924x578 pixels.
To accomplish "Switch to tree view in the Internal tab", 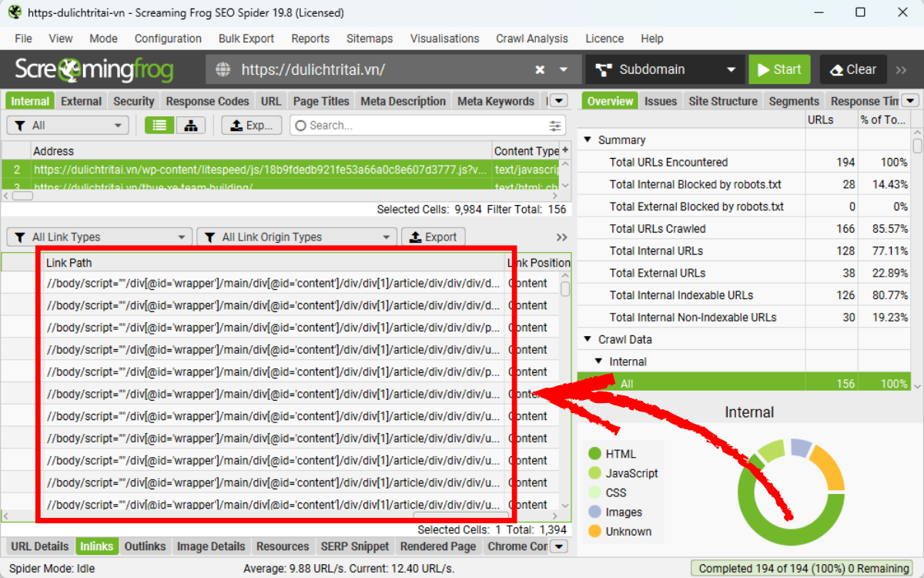I will 189,125.
